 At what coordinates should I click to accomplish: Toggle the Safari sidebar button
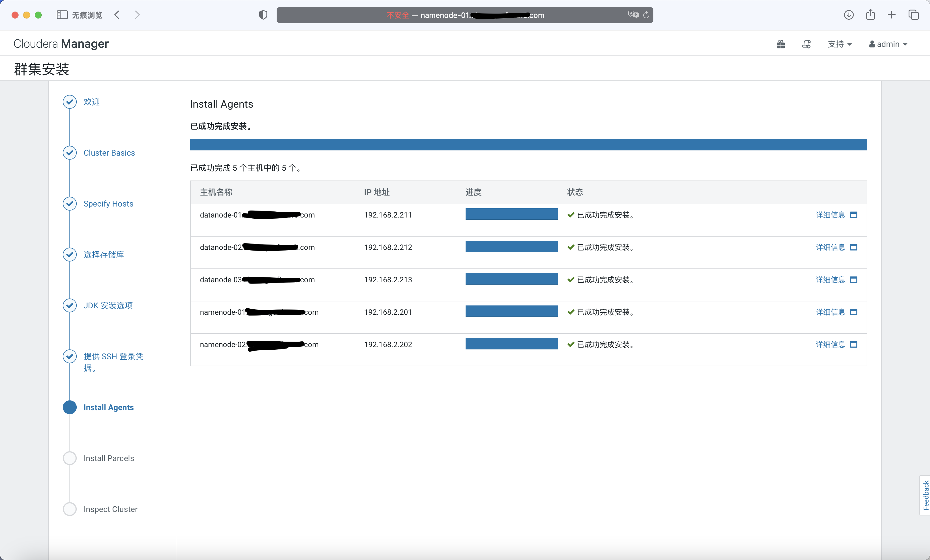62,15
